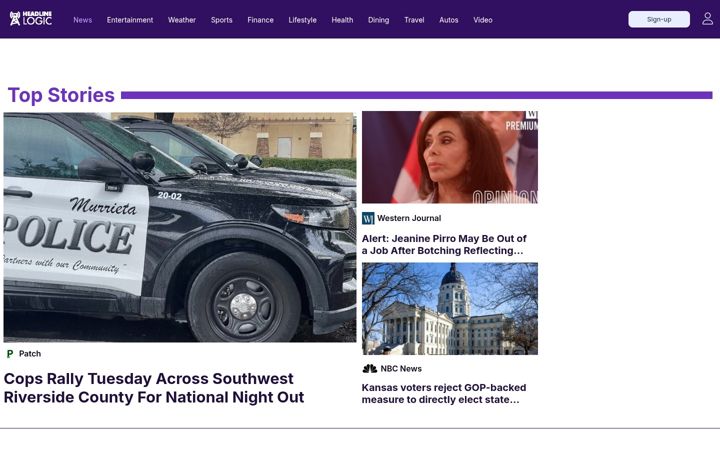This screenshot has height=450, width=720.
Task: Click the Western Journal source logo
Action: click(368, 218)
